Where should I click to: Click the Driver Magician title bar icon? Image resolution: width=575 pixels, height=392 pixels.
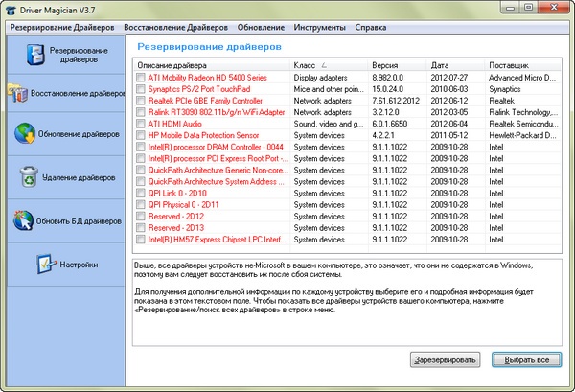9,8
